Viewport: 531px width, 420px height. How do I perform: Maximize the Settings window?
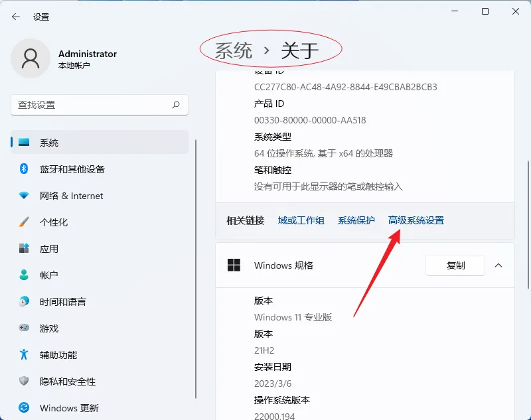click(x=485, y=11)
